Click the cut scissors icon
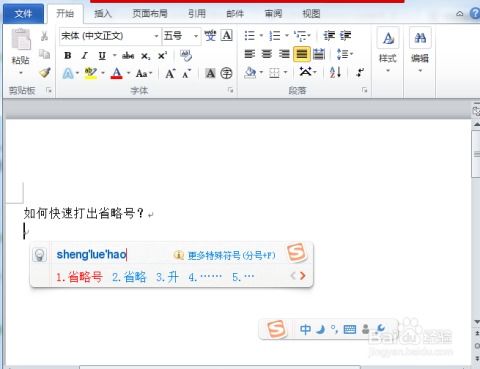This screenshot has height=369, width=480. pos(44,36)
